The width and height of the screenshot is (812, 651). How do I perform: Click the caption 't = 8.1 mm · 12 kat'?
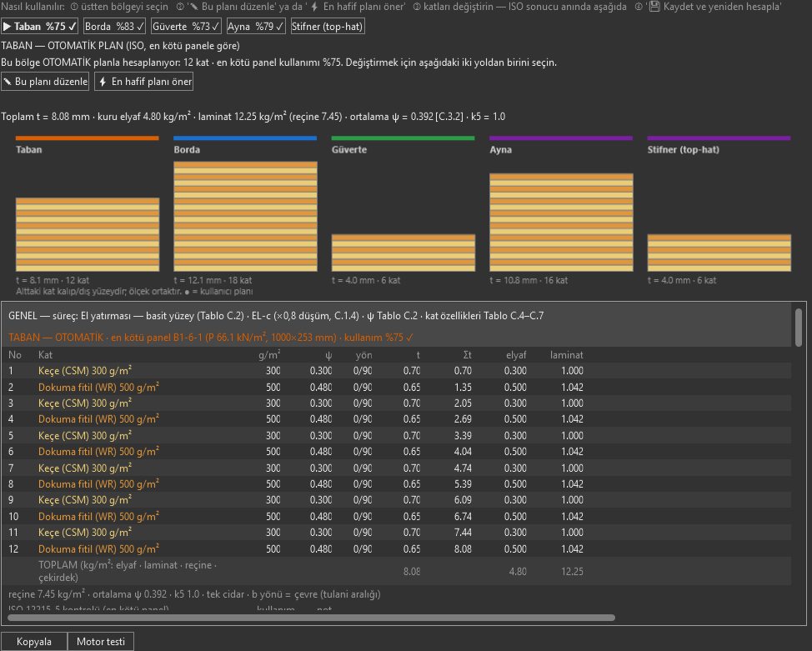pos(53,280)
